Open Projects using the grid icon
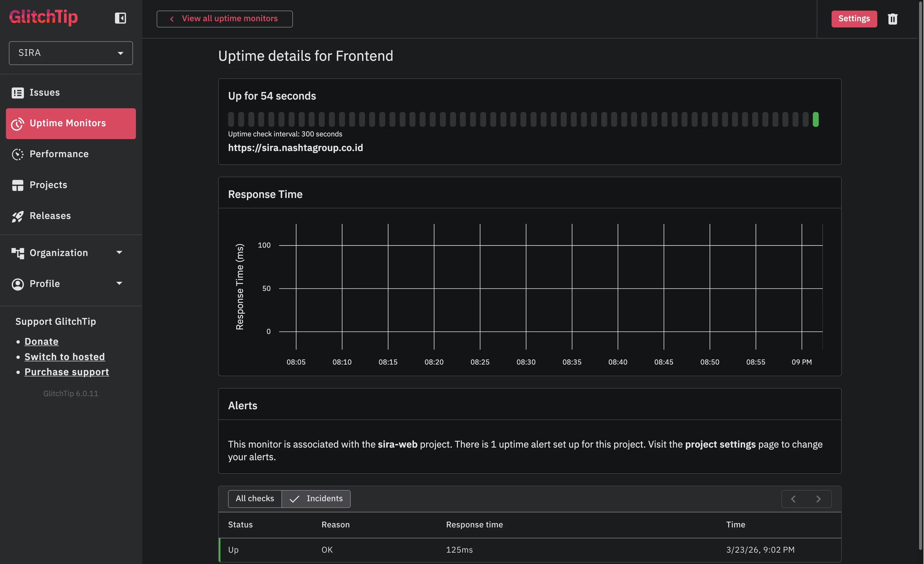 [17, 185]
